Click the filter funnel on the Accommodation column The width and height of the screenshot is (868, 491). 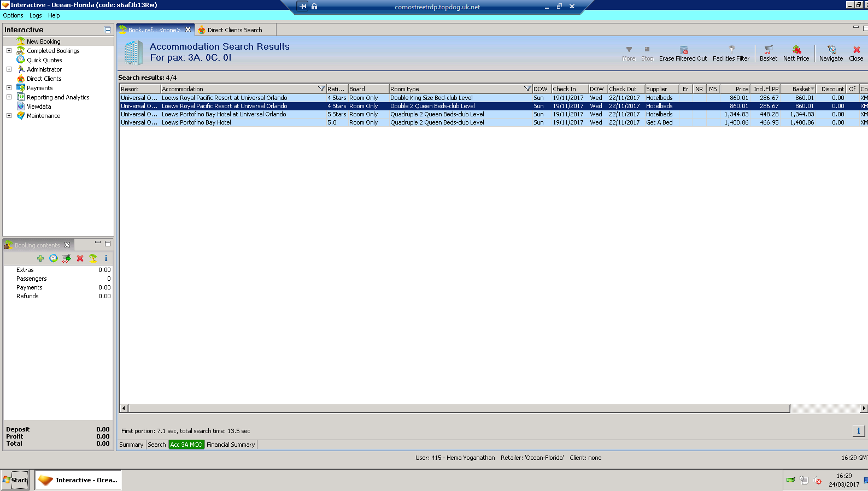point(321,89)
